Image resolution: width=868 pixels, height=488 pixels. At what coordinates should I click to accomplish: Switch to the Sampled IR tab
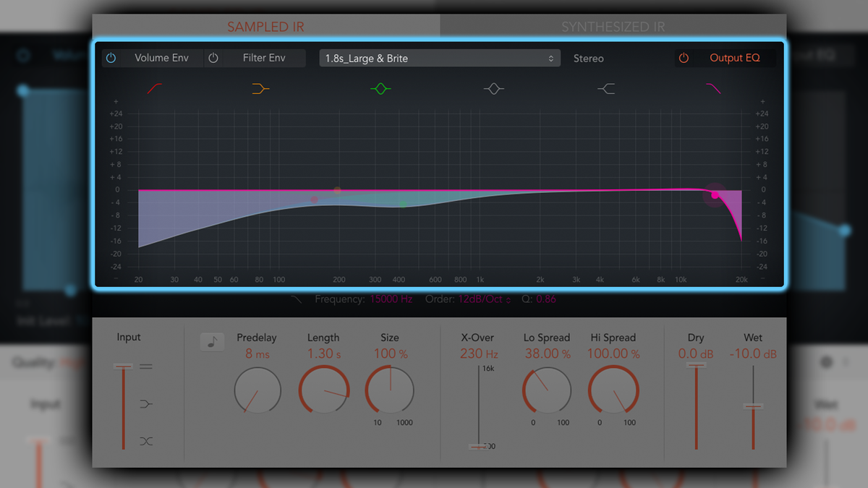click(x=265, y=25)
